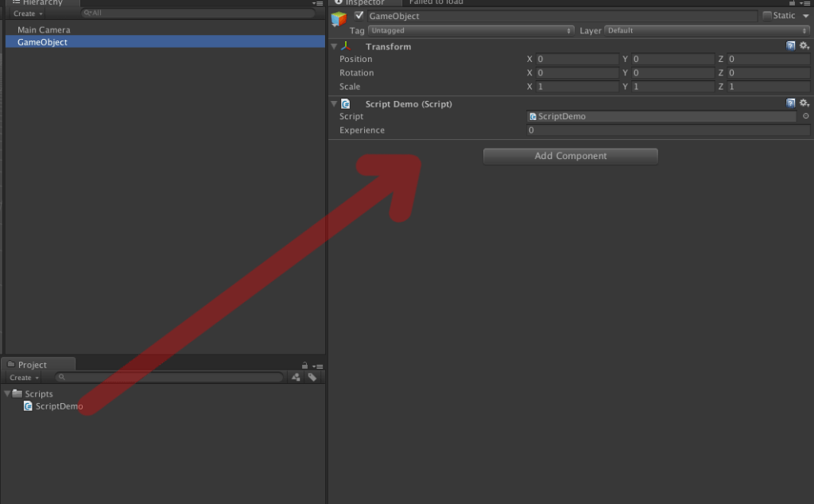Image resolution: width=814 pixels, height=504 pixels.
Task: Click the Position Z field
Action: (769, 59)
